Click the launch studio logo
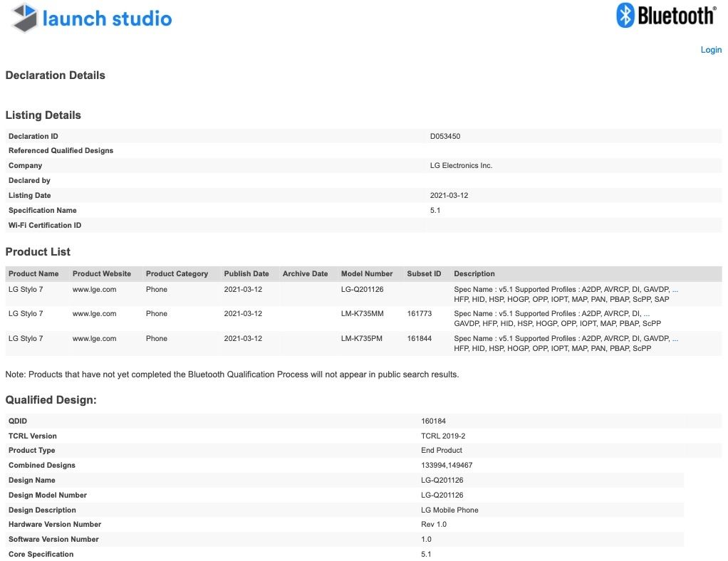Viewport: 728px width, 561px height. point(91,18)
